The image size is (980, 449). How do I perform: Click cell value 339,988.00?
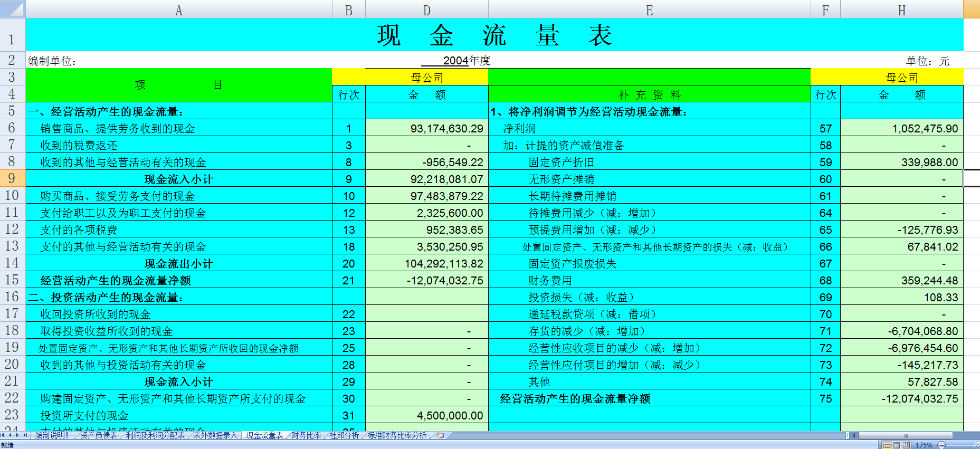click(x=902, y=162)
